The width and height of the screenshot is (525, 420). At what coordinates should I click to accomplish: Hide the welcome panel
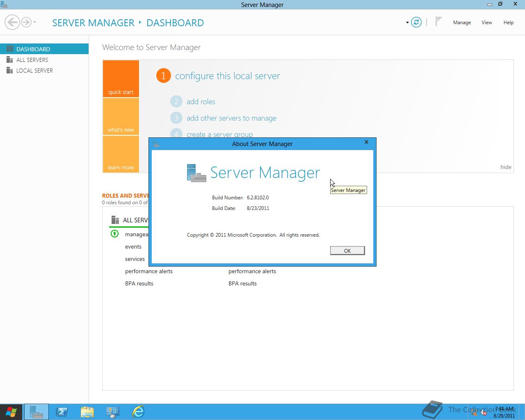pos(506,167)
